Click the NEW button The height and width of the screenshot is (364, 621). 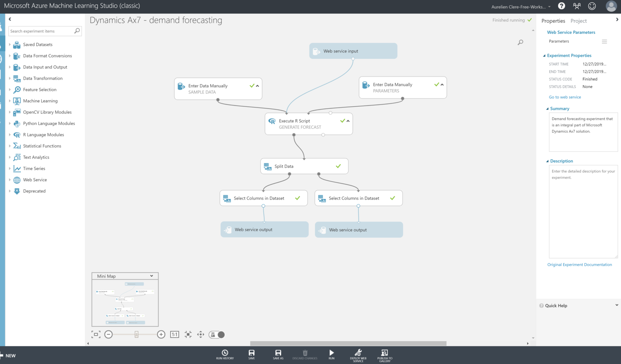click(8, 356)
